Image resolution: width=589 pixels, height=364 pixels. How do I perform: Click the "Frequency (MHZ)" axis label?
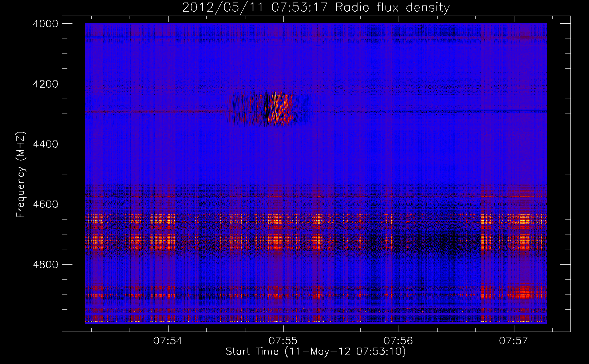click(21, 175)
